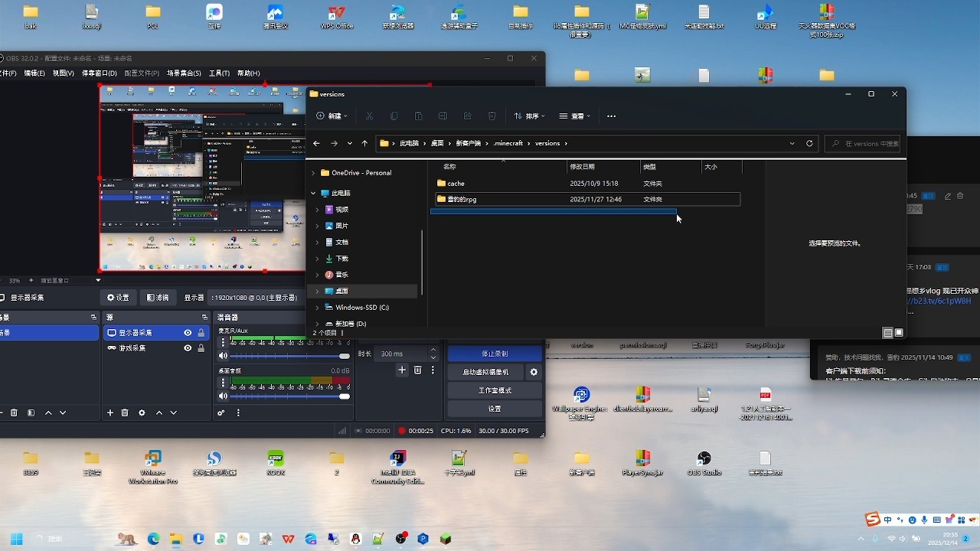Pop out the OBS sources dock

point(204,317)
